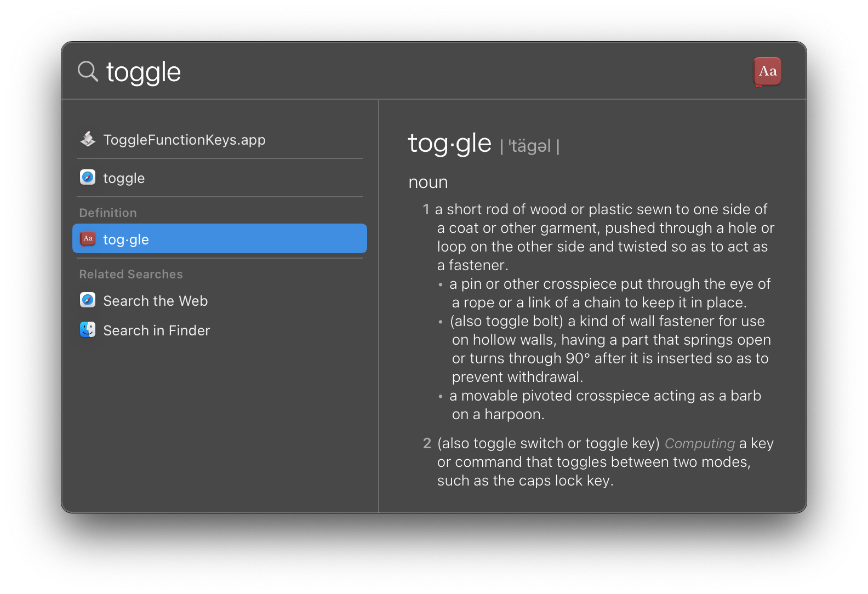Open the ToggleFunctionKeys.app result
868x594 pixels.
184,140
